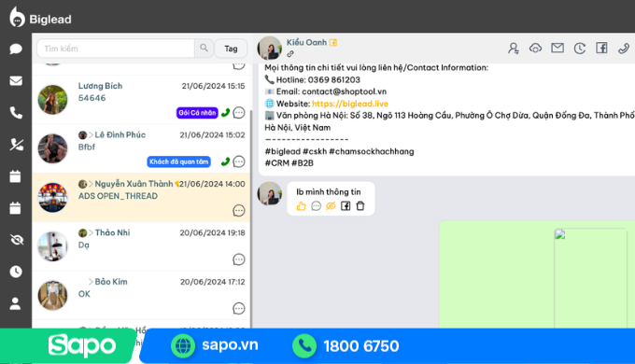635x364 pixels.
Task: Toggle the hidden items eye sidebar icon
Action: click(x=17, y=240)
